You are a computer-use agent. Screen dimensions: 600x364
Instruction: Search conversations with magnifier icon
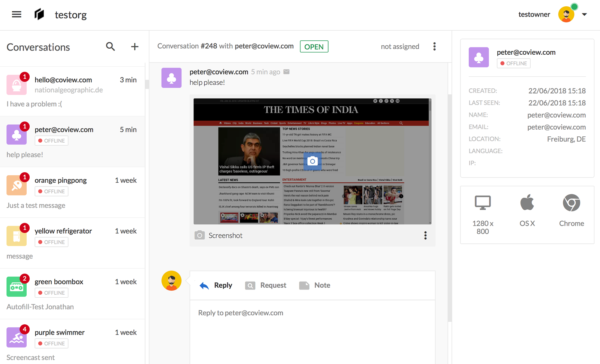tap(110, 46)
